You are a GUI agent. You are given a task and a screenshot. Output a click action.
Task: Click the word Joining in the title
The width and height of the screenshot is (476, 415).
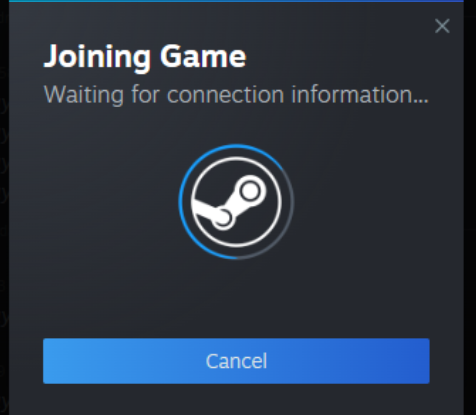click(x=97, y=57)
